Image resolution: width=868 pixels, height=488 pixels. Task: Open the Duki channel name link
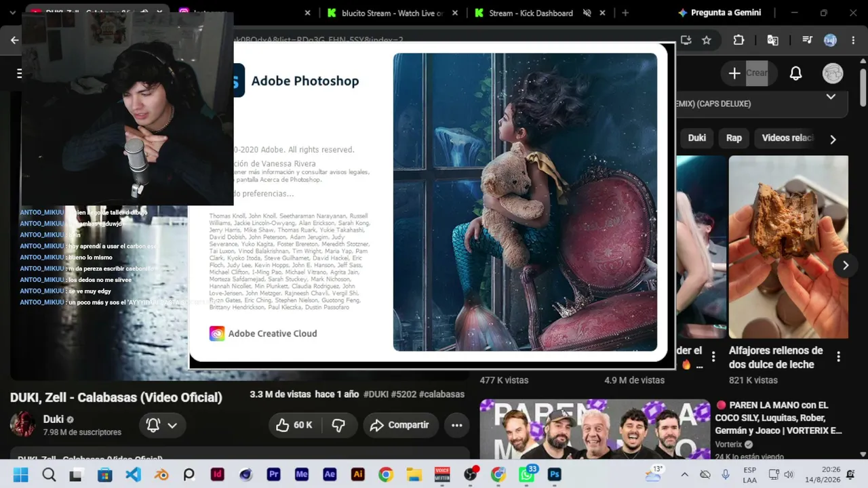[x=53, y=420]
